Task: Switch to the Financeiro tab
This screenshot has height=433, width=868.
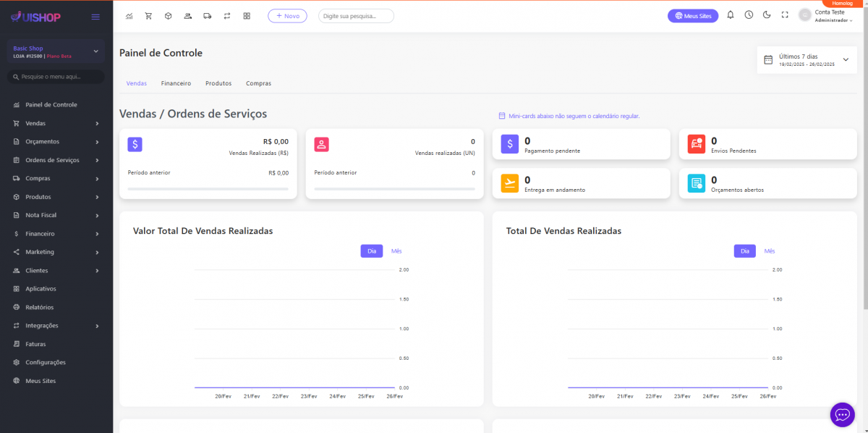Action: pos(176,83)
